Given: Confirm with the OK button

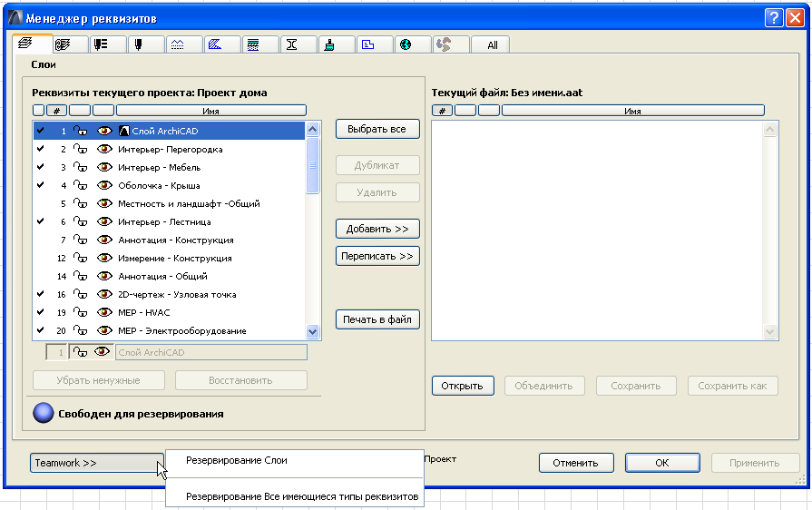Looking at the screenshot, I should (x=662, y=463).
